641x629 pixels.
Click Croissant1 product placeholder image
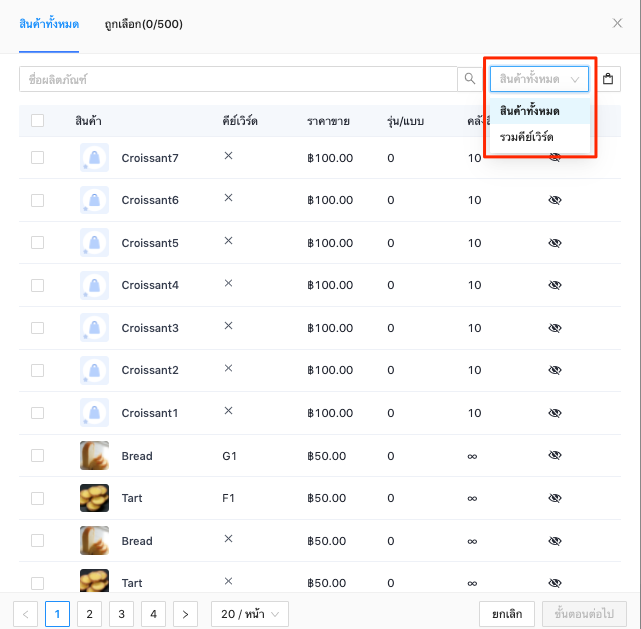coord(94,412)
